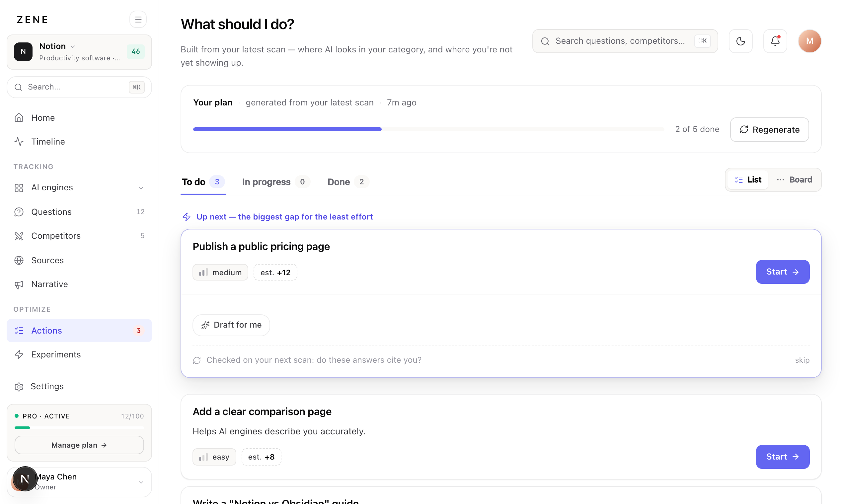This screenshot has width=843, height=504.
Task: Click the sparkle icon on Draft for me
Action: [205, 325]
